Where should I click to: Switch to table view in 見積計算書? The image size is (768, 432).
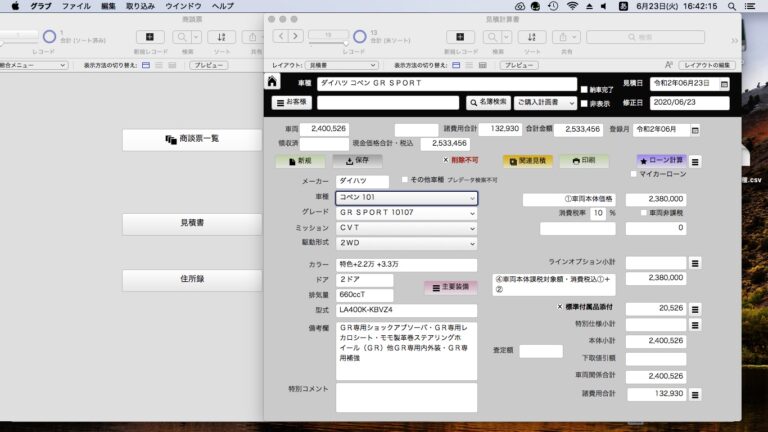pyautogui.click(x=482, y=65)
